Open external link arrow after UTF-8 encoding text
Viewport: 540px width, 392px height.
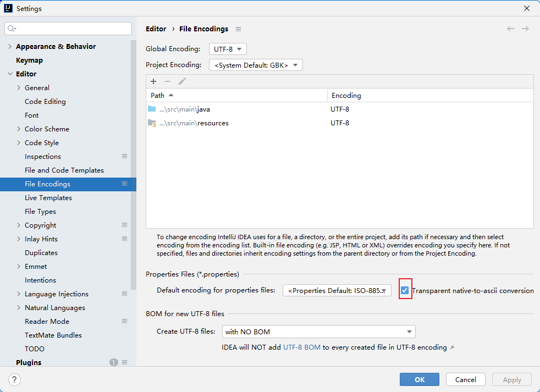tap(452, 347)
